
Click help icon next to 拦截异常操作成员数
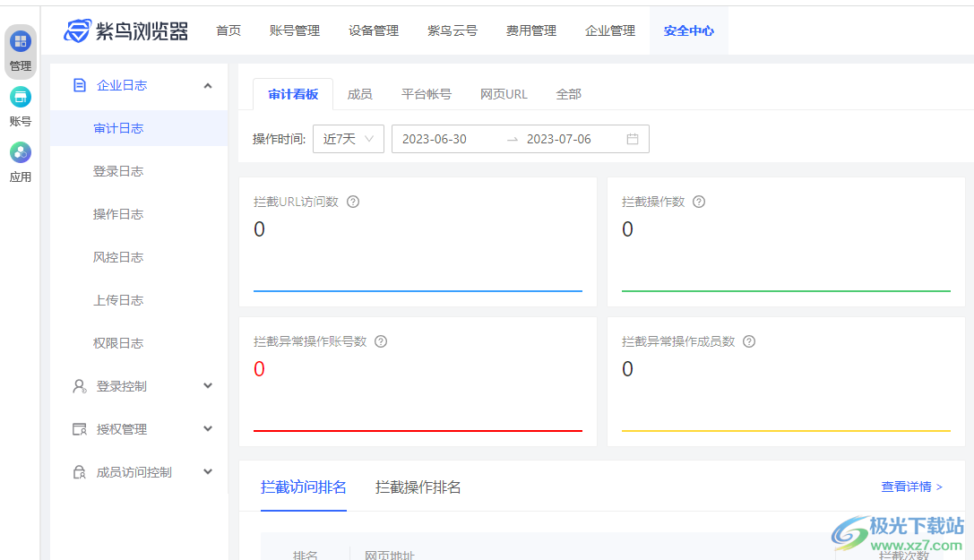tap(749, 341)
